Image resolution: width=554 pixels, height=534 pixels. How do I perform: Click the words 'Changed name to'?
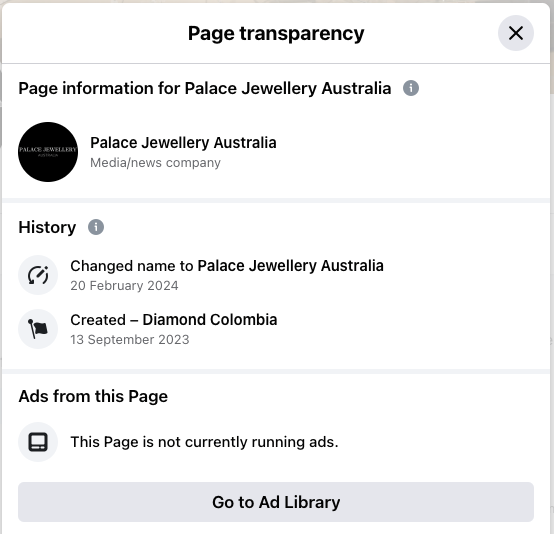(132, 266)
